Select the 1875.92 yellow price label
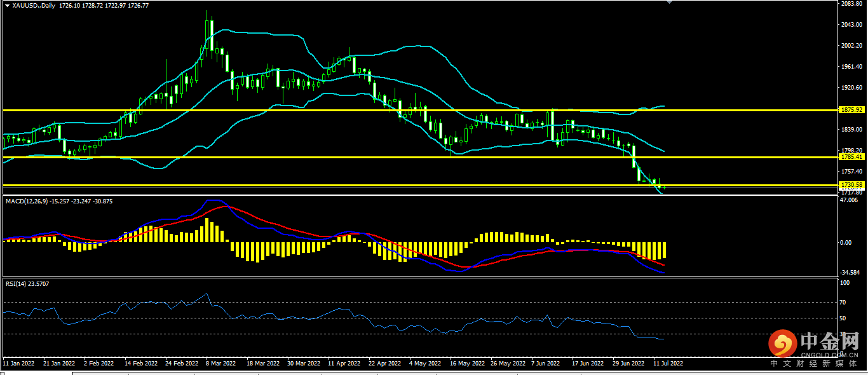The image size is (868, 375). (x=850, y=110)
